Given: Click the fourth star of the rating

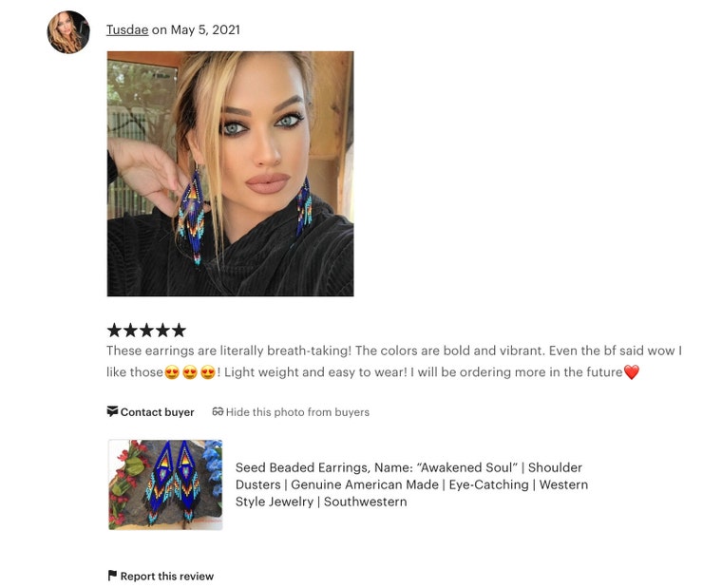Looking at the screenshot, I should 162,331.
